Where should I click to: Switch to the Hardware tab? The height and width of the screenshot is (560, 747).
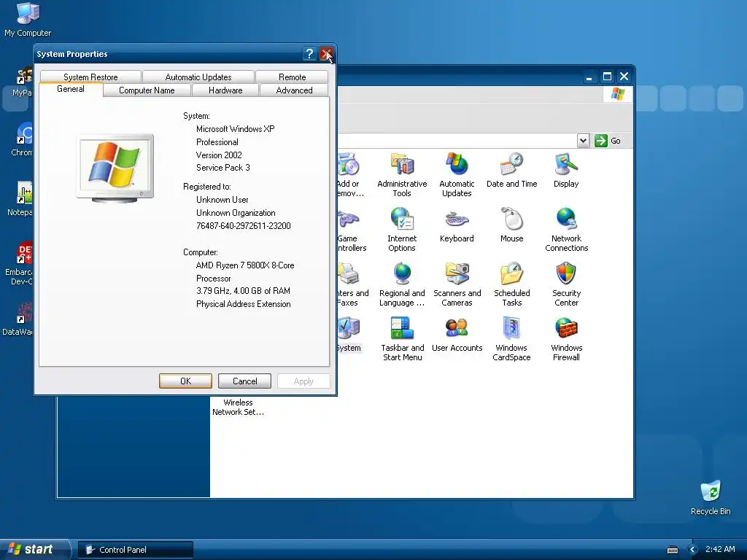point(225,90)
